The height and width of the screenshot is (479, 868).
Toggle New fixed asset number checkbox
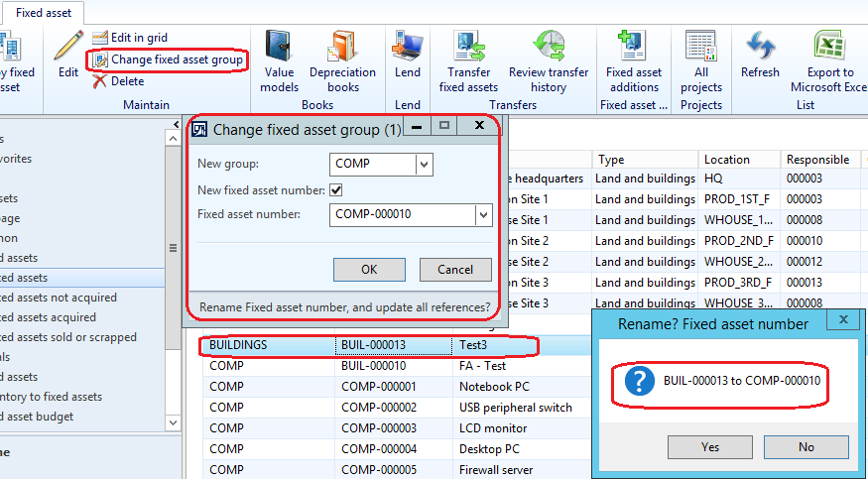pos(336,189)
